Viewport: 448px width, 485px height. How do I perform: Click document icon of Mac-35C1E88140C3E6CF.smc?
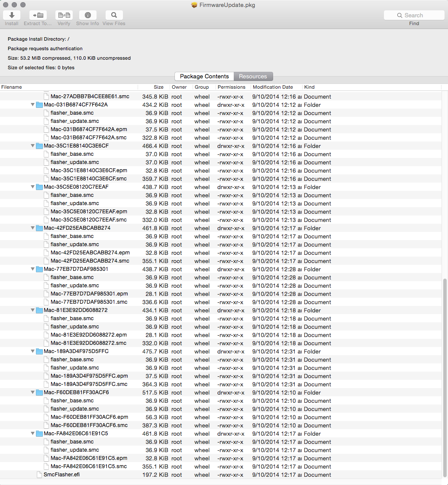pos(46,179)
